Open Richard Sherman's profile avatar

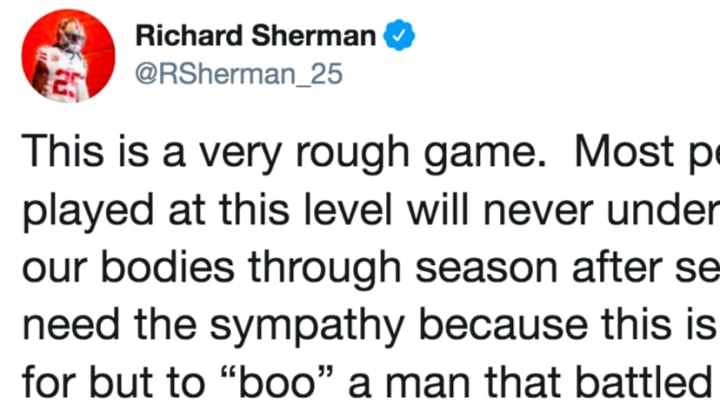point(68,56)
